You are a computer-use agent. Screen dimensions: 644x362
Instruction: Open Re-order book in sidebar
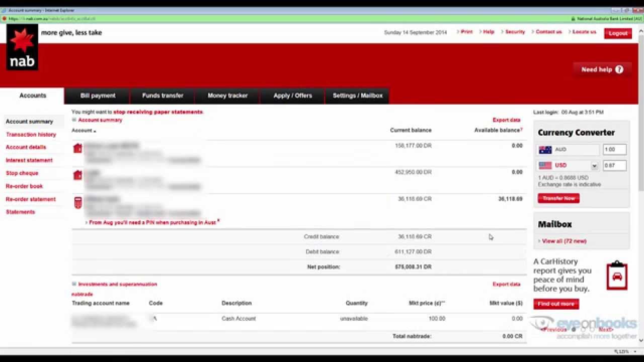(x=24, y=186)
